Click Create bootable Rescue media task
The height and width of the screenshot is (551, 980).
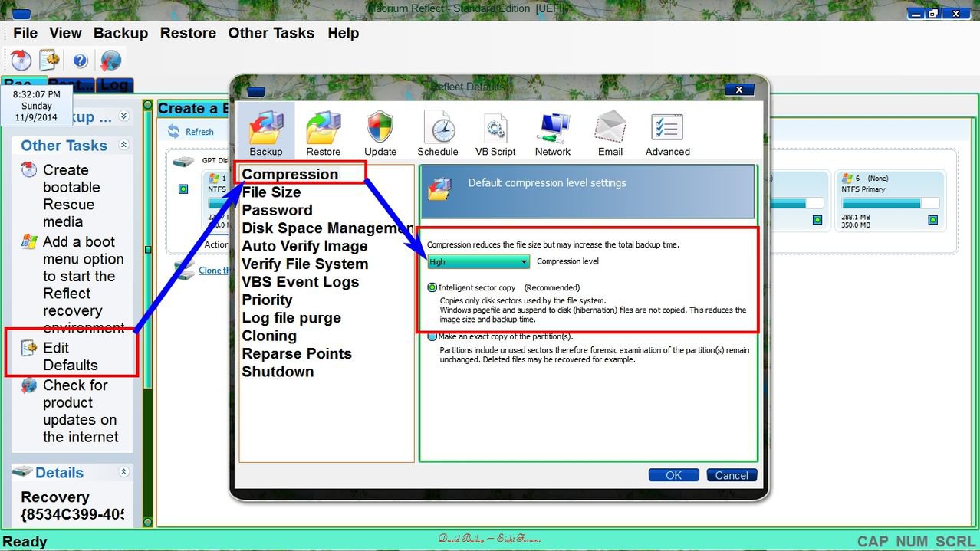(71, 195)
